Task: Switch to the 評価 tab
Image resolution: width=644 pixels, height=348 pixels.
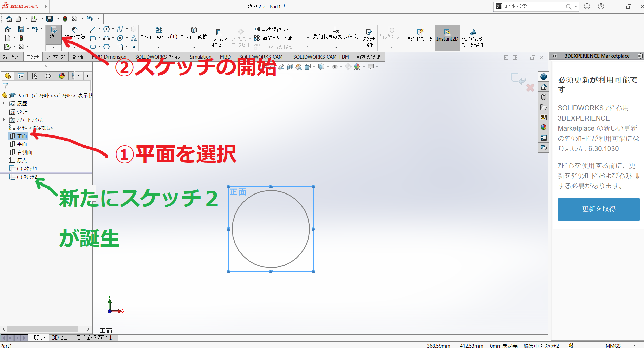Action: [78, 57]
